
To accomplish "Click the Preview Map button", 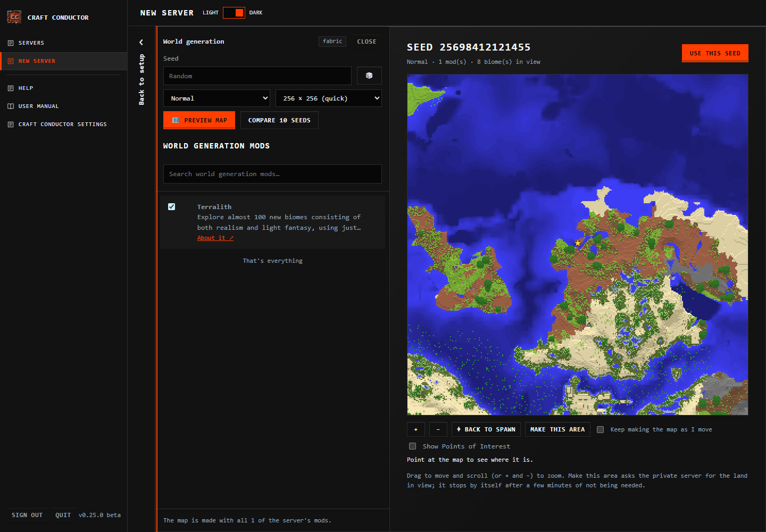I will (199, 120).
